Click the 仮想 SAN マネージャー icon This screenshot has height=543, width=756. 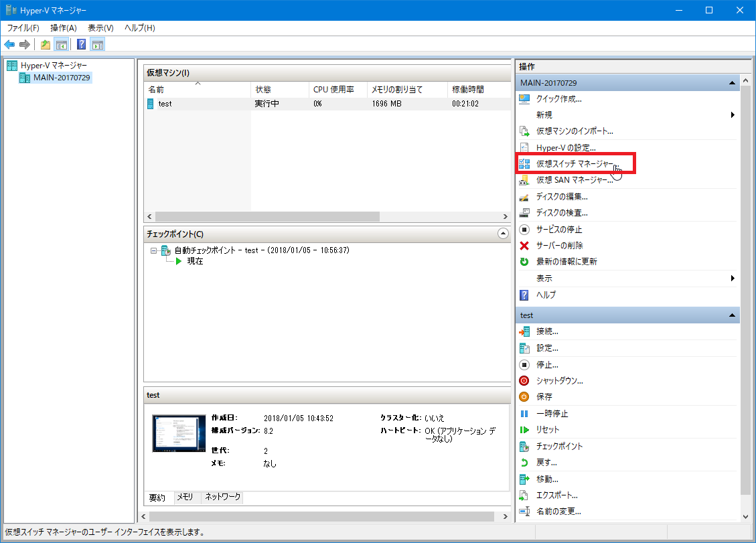(524, 180)
